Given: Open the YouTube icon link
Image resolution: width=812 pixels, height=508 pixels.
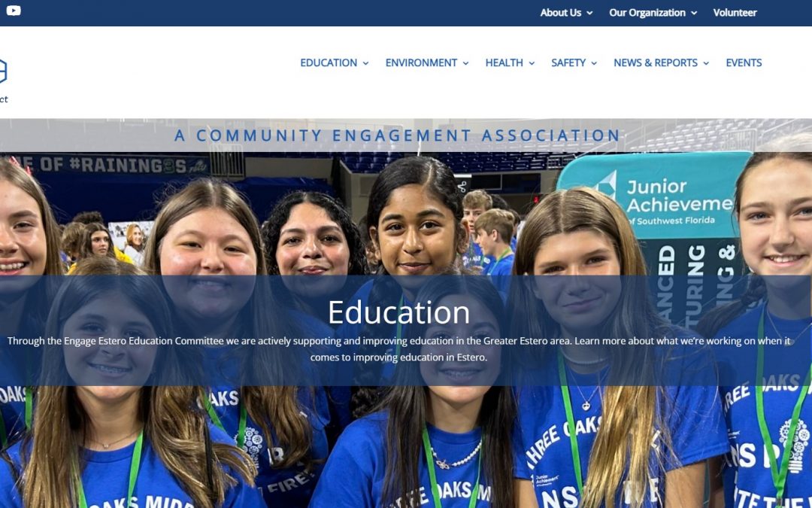Looking at the screenshot, I should point(14,11).
